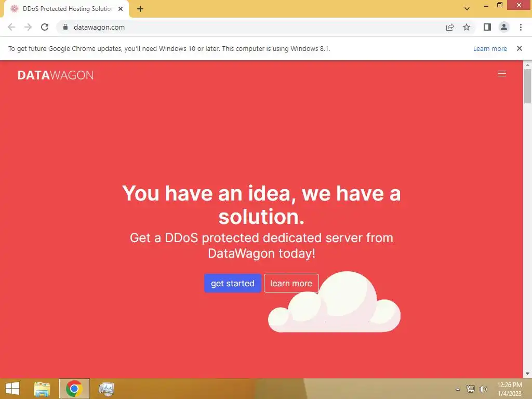
Task: Click the page vertical scrollbar thumb
Action: point(527,86)
